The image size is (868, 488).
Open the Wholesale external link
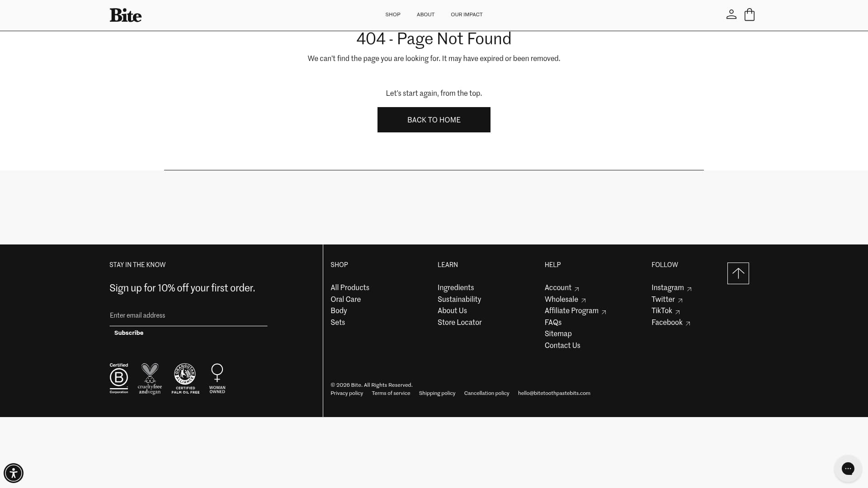pyautogui.click(x=565, y=300)
